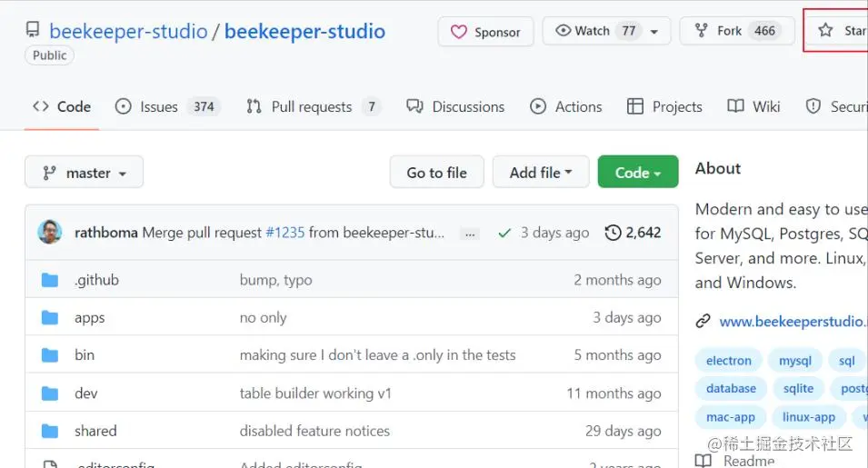Click the electron topic tag

point(729,361)
